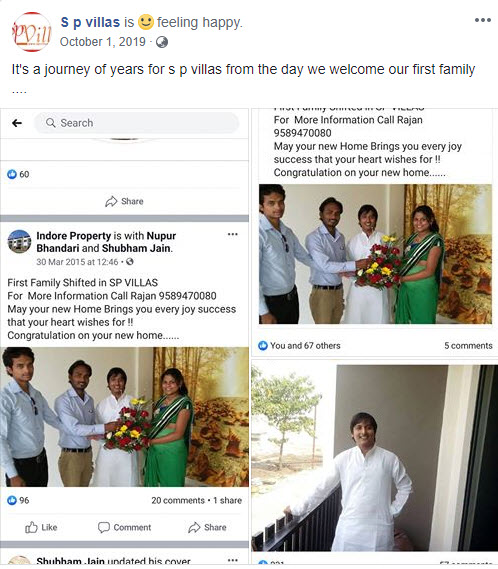Click the back arrow beside Search
The height and width of the screenshot is (569, 498).
coord(17,123)
